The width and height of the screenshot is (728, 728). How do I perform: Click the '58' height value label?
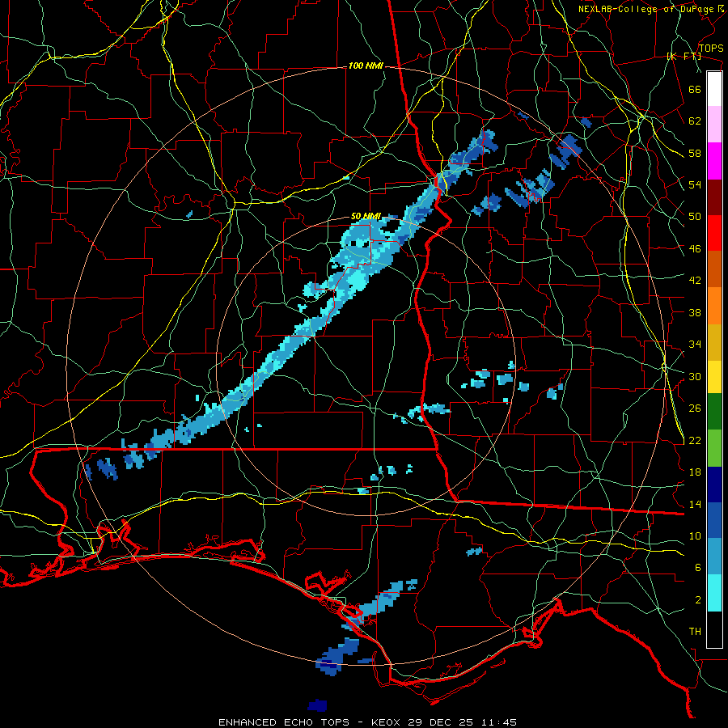click(695, 153)
